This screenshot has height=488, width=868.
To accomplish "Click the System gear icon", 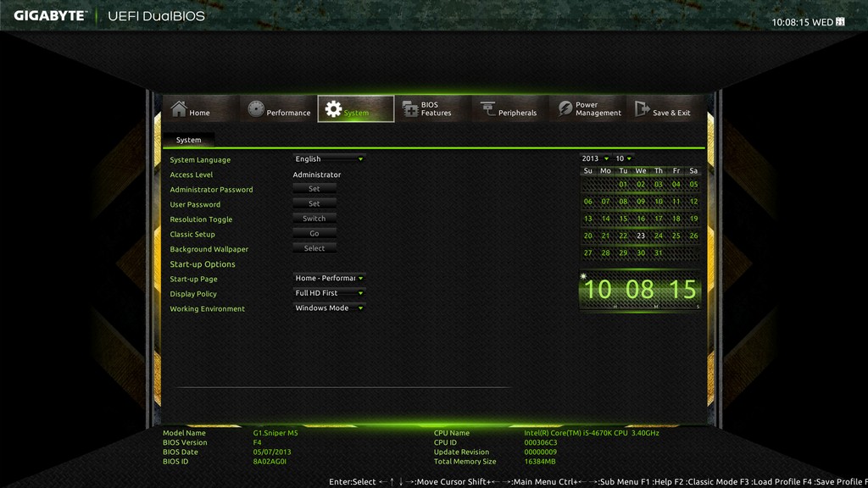I will point(333,109).
